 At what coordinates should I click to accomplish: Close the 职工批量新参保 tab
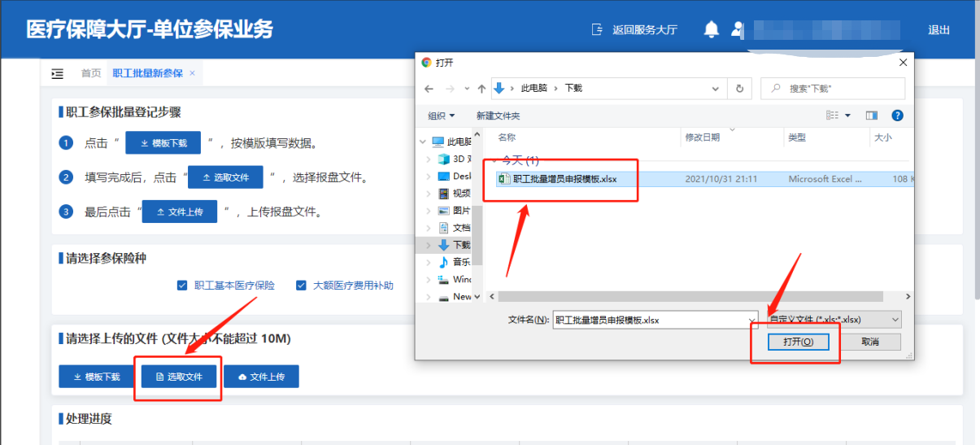point(192,73)
